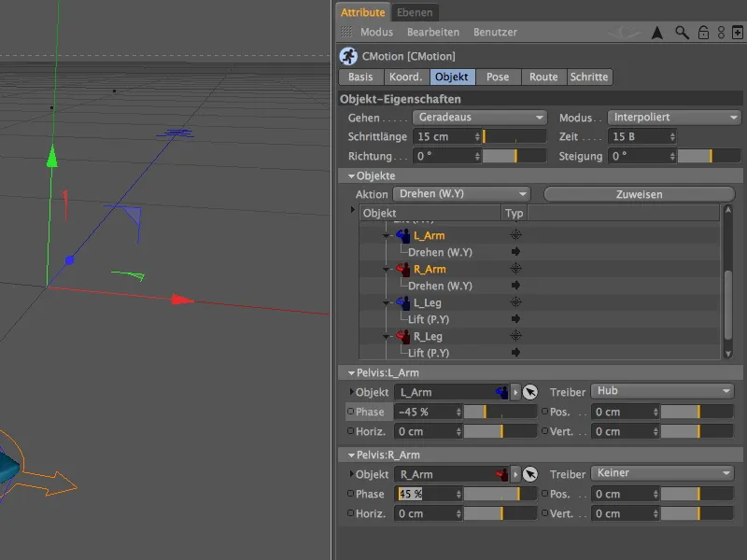The width and height of the screenshot is (747, 560).
Task: Toggle the lock icon in the Attribute manager
Action: pyautogui.click(x=703, y=33)
